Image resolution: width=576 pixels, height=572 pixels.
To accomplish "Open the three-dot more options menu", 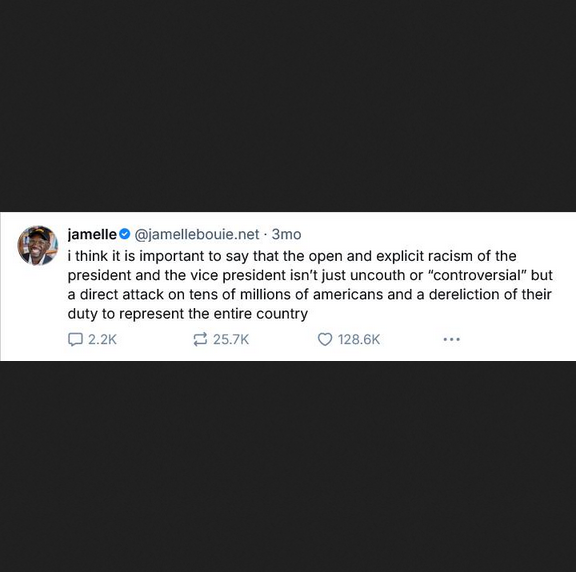I will (451, 339).
